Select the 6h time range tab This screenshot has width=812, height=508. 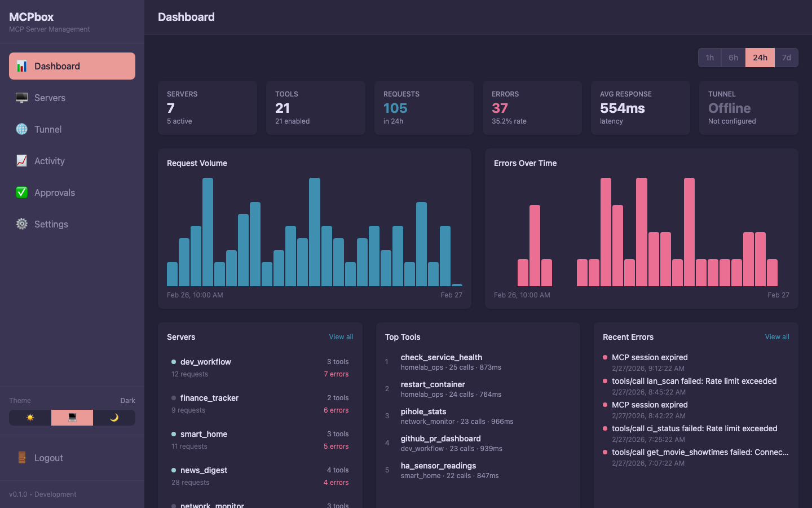coord(733,58)
